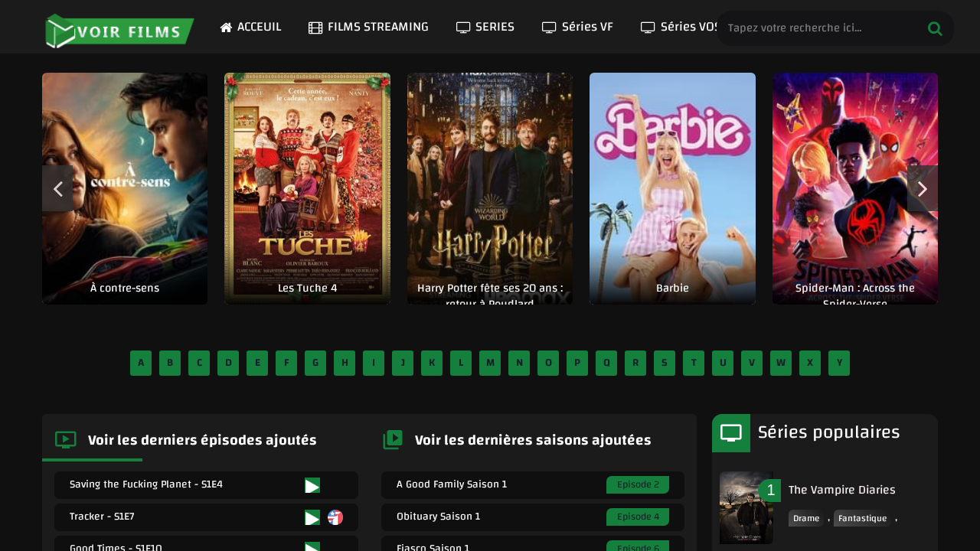Screen dimensions: 980x551
Task: Filter by letter V
Action: [x=752, y=363]
